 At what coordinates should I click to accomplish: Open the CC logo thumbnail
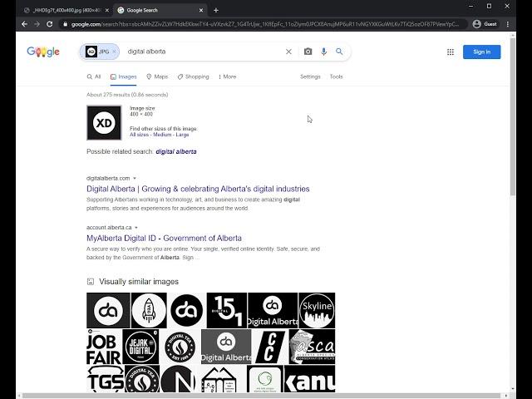(x=270, y=347)
